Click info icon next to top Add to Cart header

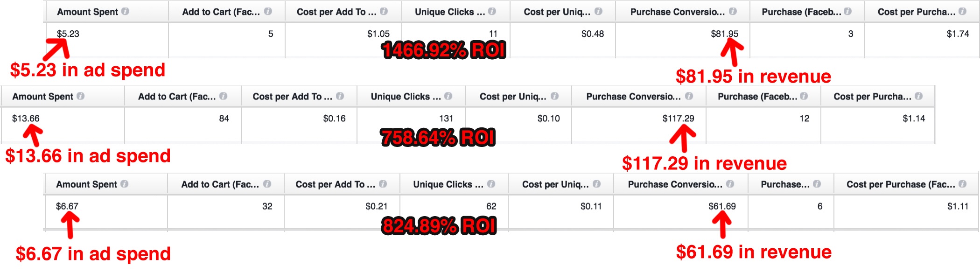coord(268,11)
